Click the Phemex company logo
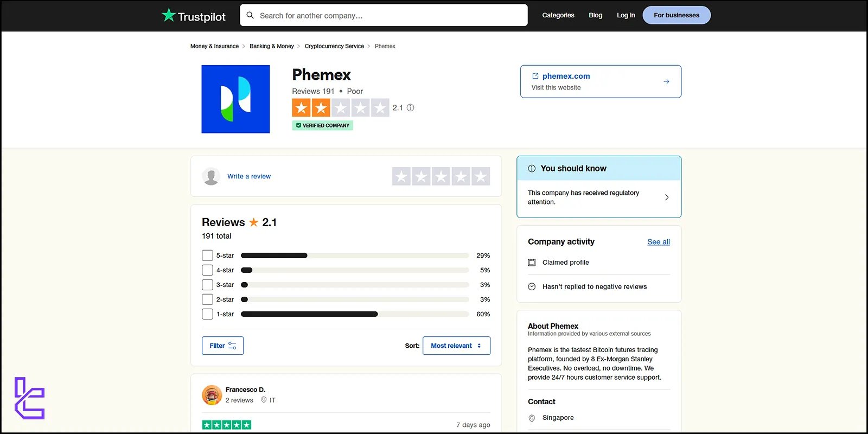 tap(235, 99)
